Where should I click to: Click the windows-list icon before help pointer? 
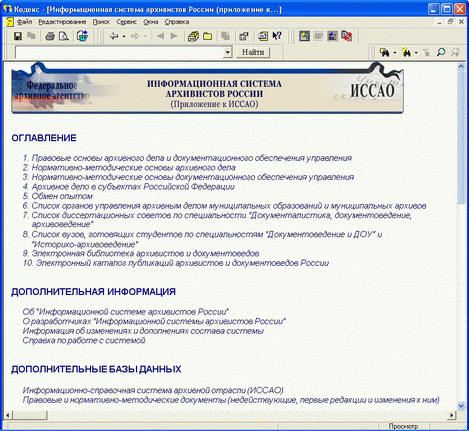coord(263,36)
